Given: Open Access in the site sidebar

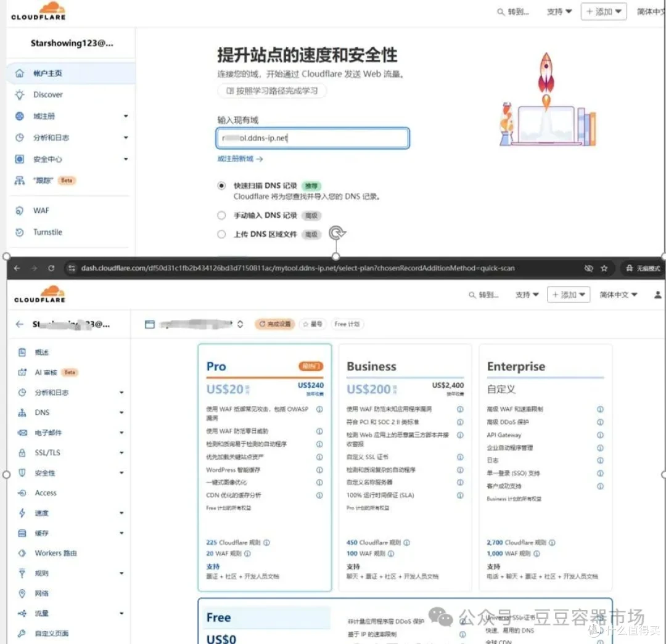Looking at the screenshot, I should [x=45, y=493].
